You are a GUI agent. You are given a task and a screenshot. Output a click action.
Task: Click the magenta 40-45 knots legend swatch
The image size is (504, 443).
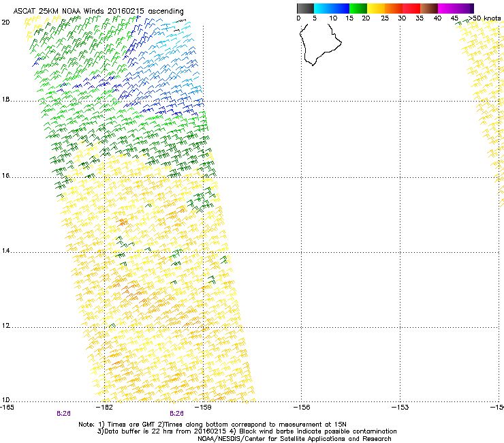point(447,8)
